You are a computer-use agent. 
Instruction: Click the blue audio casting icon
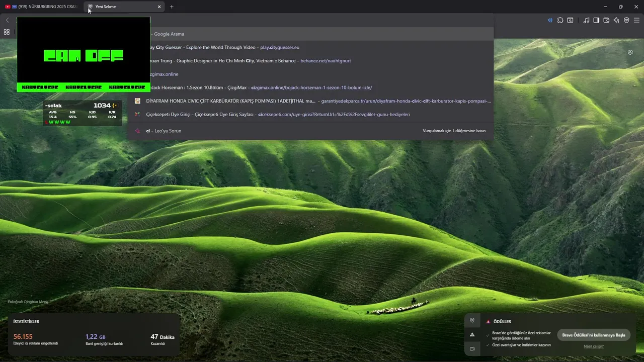[550, 20]
